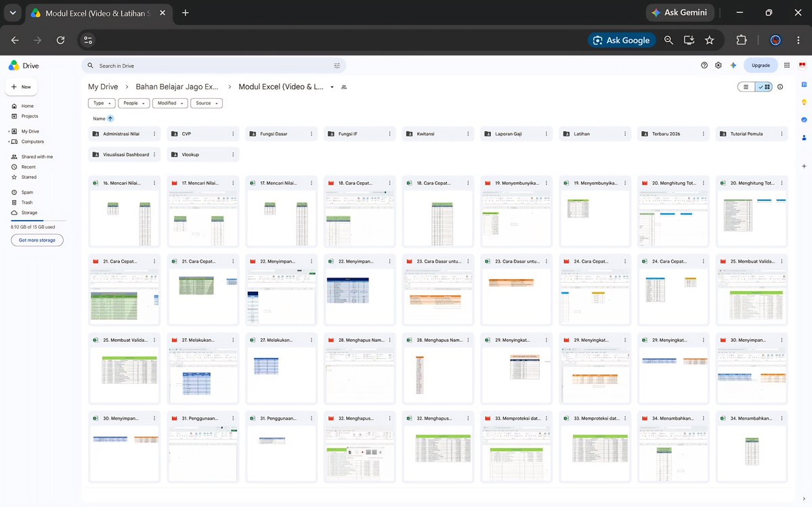Open Modul Excel folder title dropdown arrow
Image resolution: width=812 pixels, height=507 pixels.
tap(332, 87)
